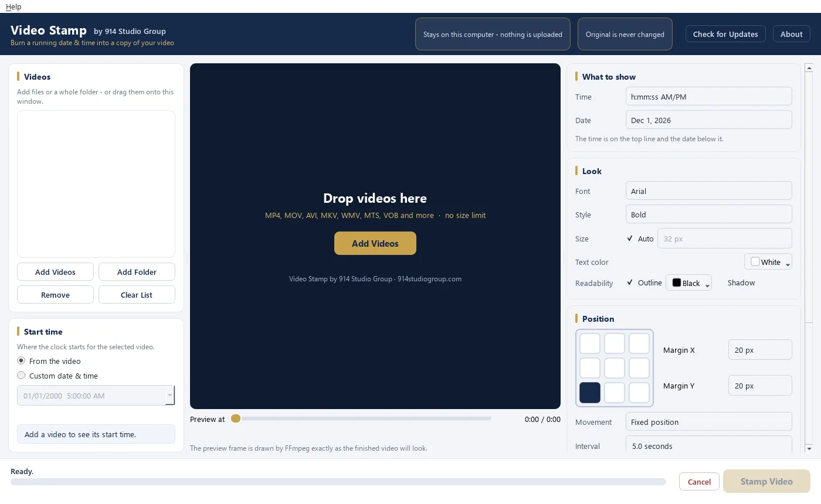Image resolution: width=821 pixels, height=504 pixels.
Task: Click the settings panel scrollbar up arrow
Action: pos(809,67)
